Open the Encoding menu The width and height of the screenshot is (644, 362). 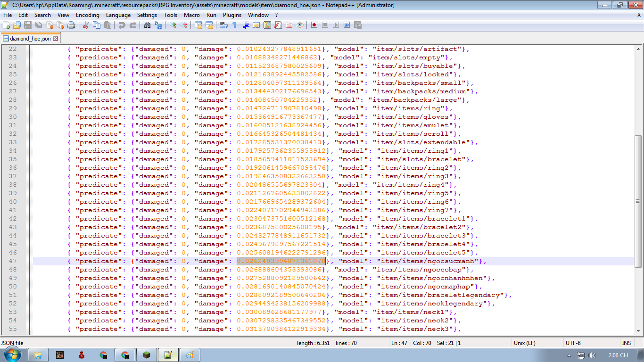click(x=87, y=15)
